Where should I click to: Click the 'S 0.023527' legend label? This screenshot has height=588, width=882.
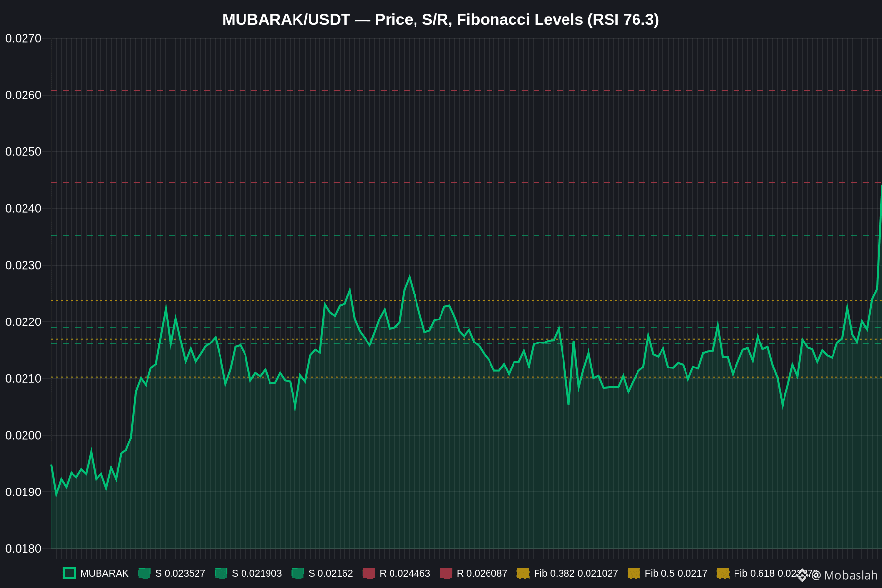pos(180,573)
